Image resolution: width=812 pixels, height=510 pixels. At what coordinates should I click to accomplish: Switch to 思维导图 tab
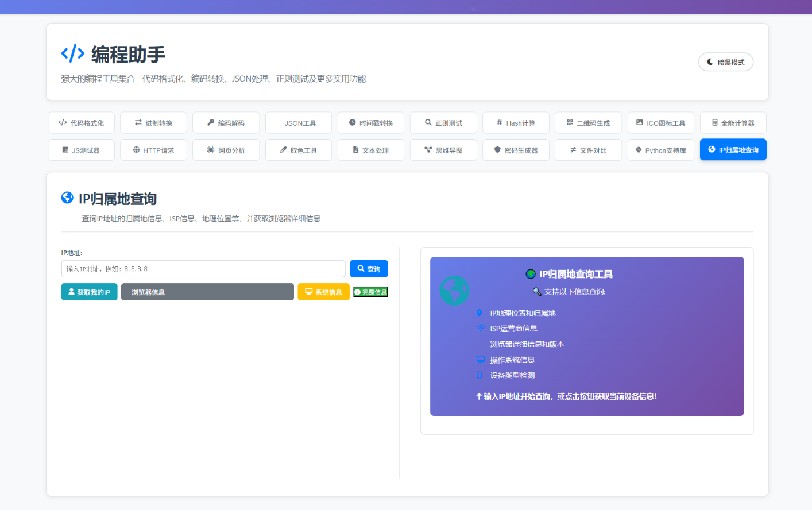[443, 150]
